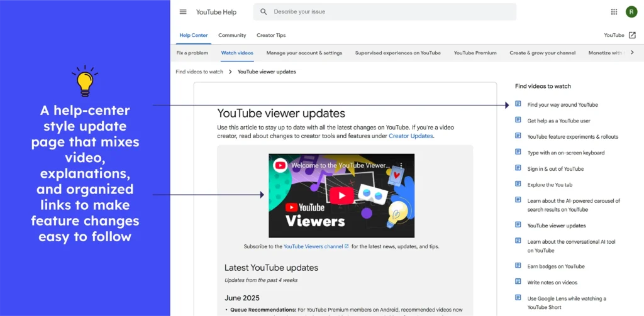Open Use Google Lens while watching Short

coord(567,302)
